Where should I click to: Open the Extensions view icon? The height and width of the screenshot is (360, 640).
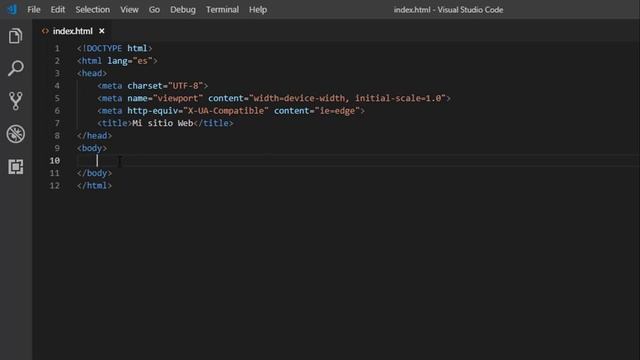[x=16, y=167]
